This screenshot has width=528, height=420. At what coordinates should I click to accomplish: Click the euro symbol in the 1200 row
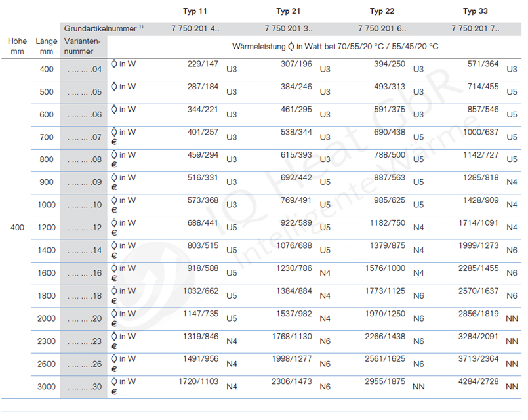click(x=114, y=233)
